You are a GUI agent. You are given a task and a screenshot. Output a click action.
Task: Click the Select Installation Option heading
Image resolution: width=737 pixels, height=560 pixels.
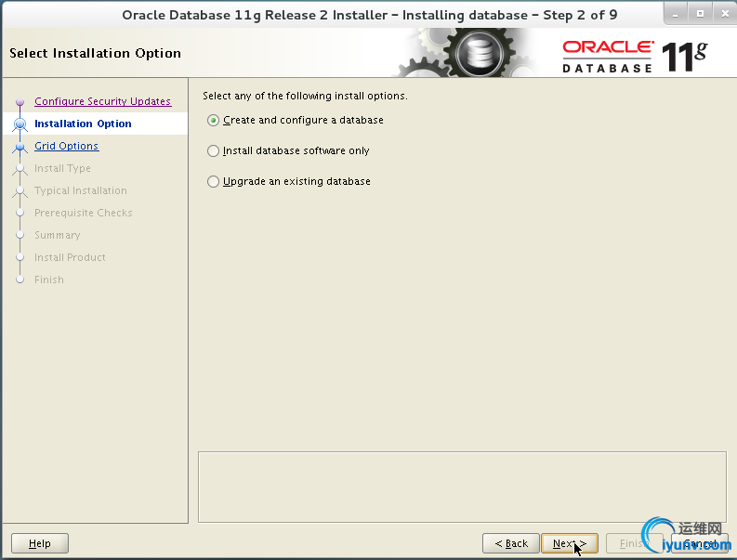tap(95, 53)
